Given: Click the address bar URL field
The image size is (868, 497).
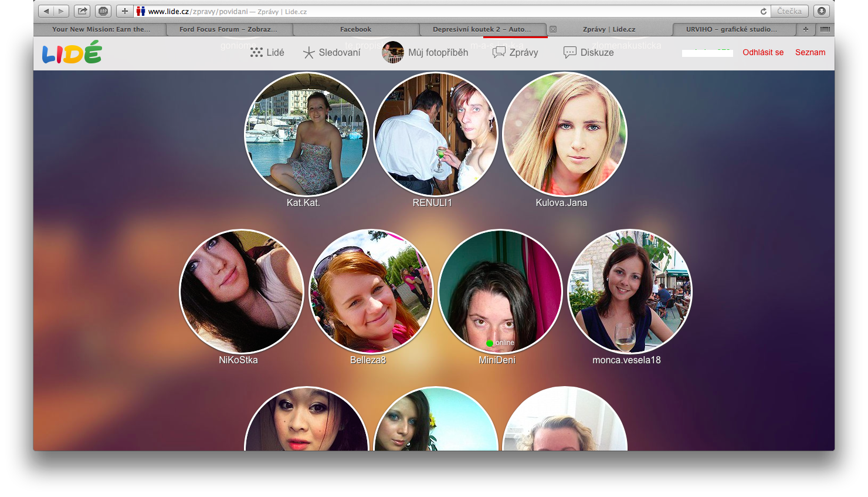Looking at the screenshot, I should pos(446,11).
